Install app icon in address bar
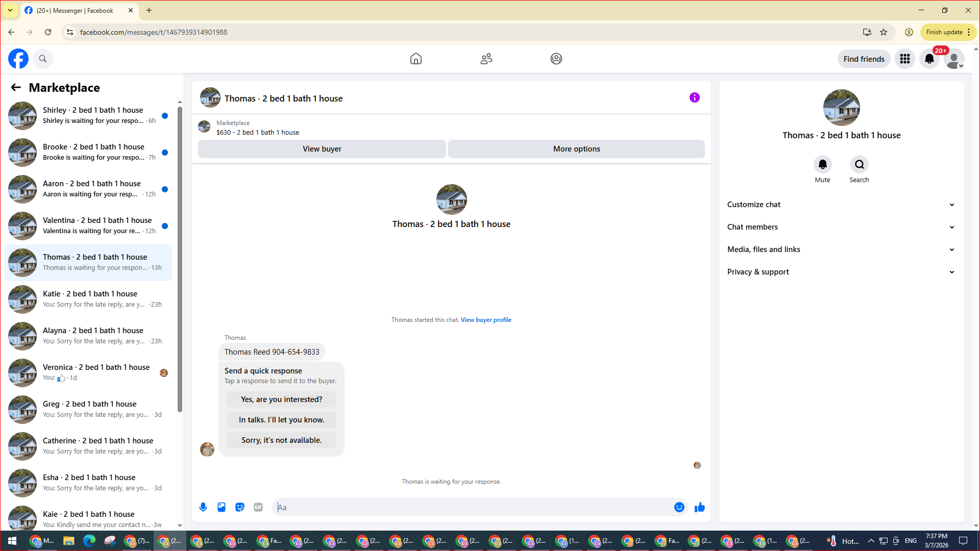Image resolution: width=980 pixels, height=551 pixels. [867, 32]
